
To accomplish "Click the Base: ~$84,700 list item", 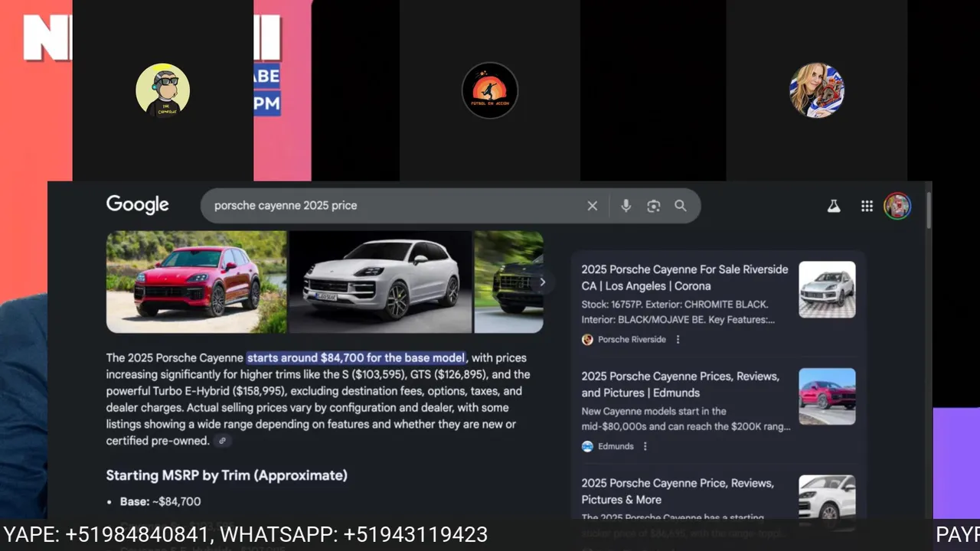I will click(160, 502).
